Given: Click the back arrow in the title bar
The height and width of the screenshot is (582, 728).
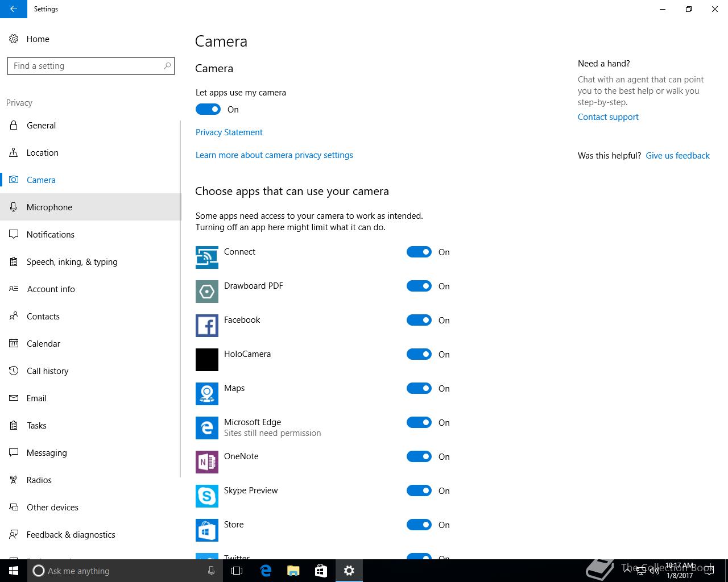Looking at the screenshot, I should [x=14, y=9].
